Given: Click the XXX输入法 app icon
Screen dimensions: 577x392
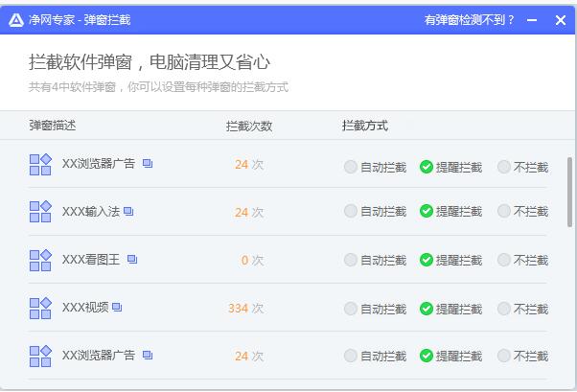Looking at the screenshot, I should tap(40, 212).
